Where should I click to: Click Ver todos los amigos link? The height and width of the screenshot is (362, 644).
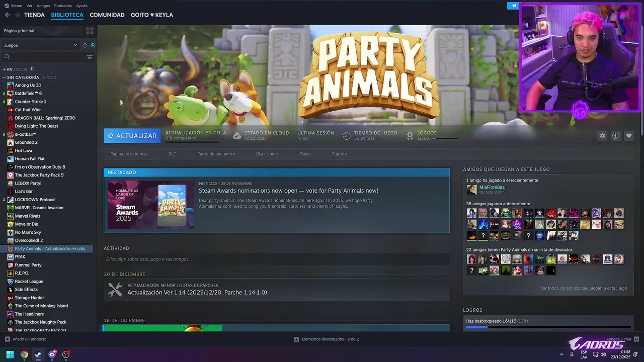[x=583, y=288]
